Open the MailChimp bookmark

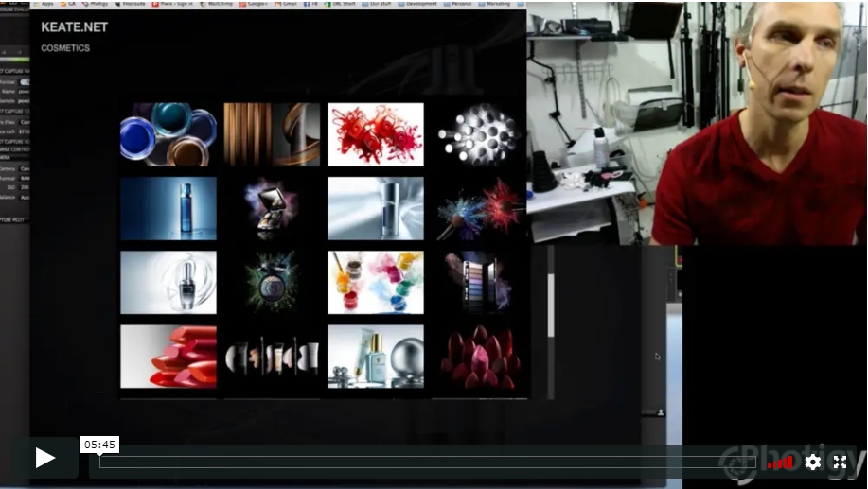tap(217, 4)
